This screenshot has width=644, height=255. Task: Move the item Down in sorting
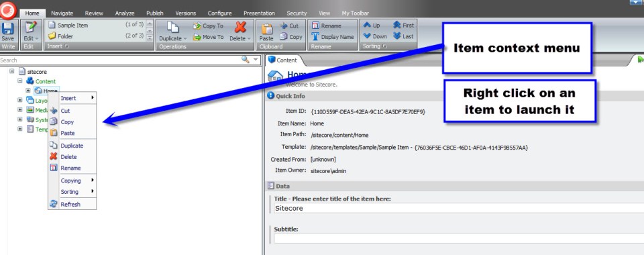375,36
